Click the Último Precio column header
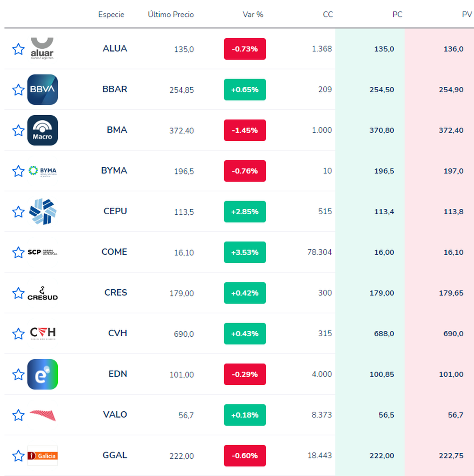 coord(170,15)
